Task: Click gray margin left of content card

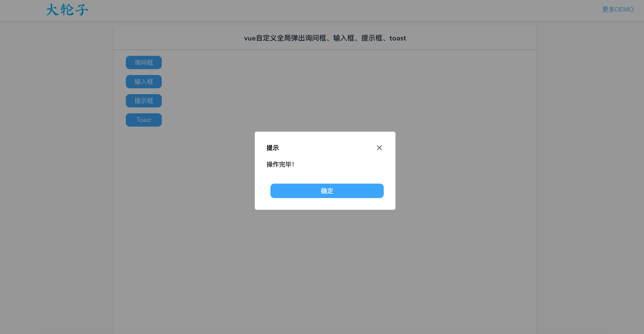Action: coord(57,175)
